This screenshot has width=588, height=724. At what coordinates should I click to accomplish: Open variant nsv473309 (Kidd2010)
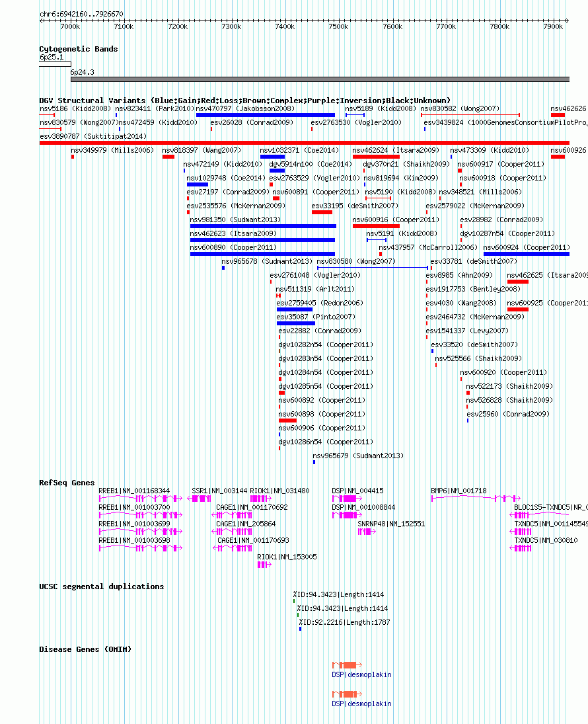tap(490, 151)
